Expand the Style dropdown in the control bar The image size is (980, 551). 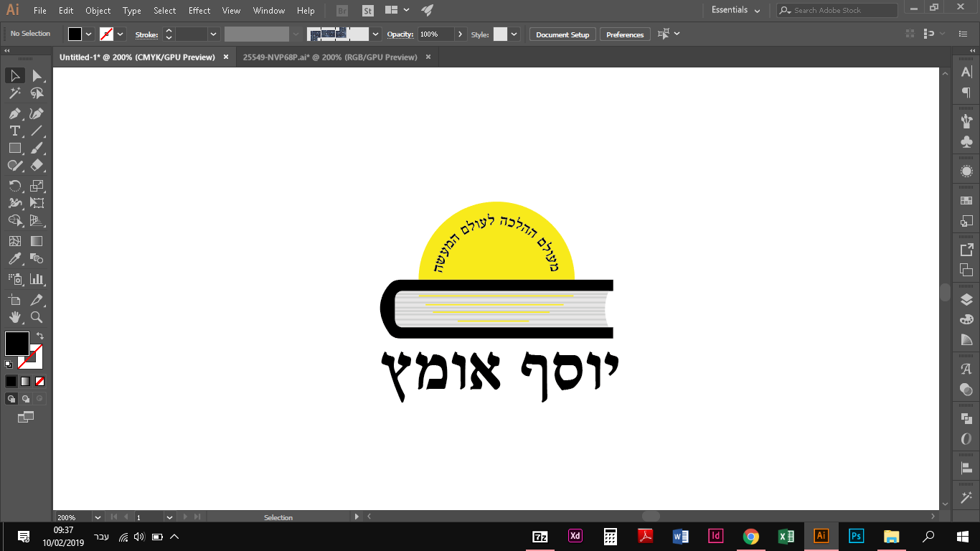click(x=515, y=34)
